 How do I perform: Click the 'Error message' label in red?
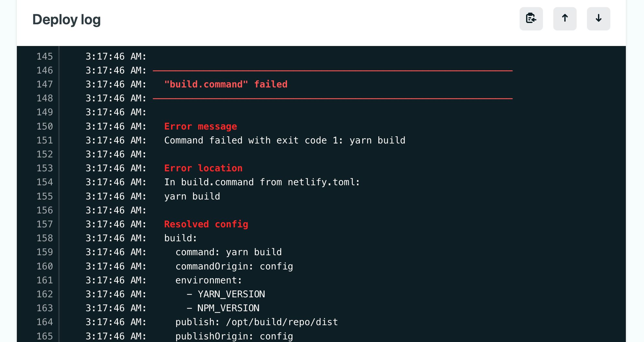201,126
